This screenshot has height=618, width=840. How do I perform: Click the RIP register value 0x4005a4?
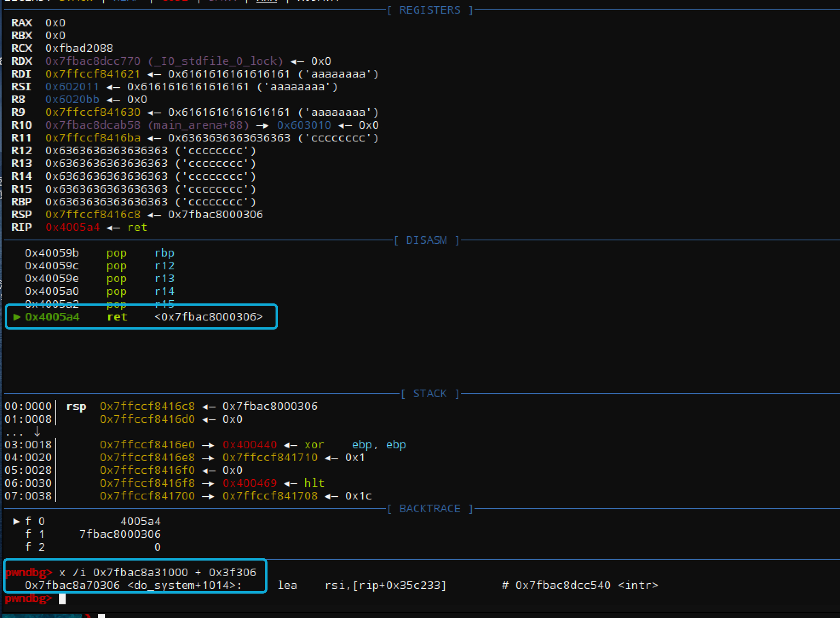pos(72,227)
